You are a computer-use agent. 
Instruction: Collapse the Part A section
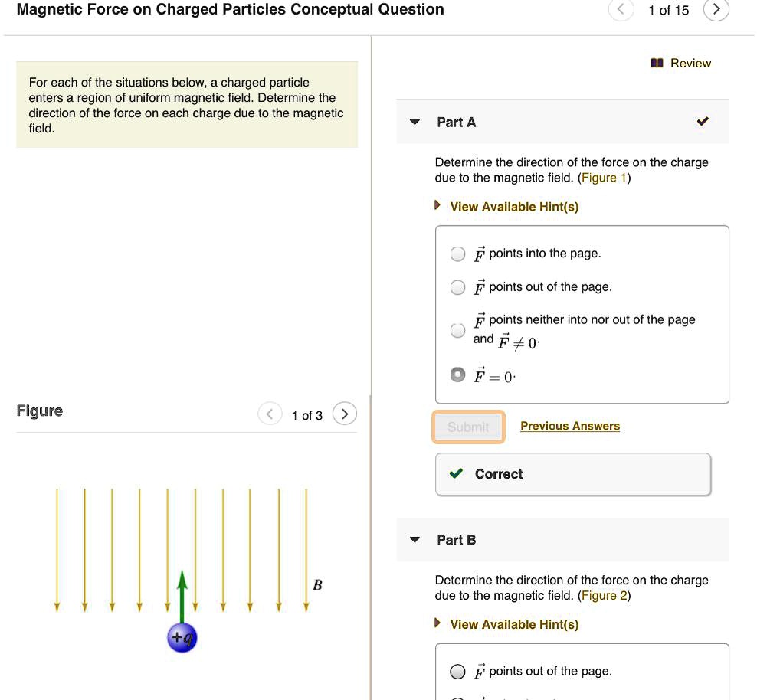pyautogui.click(x=415, y=121)
